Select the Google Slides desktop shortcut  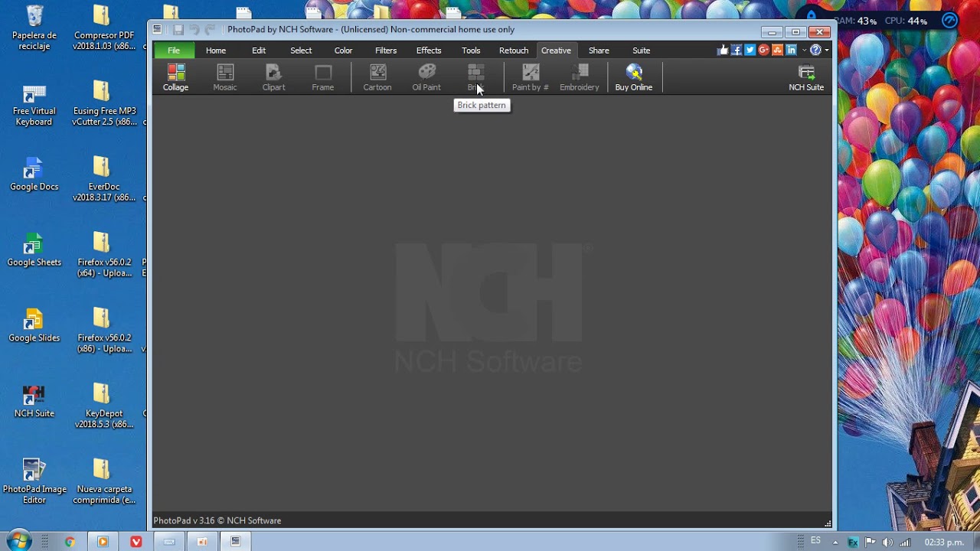tap(34, 326)
